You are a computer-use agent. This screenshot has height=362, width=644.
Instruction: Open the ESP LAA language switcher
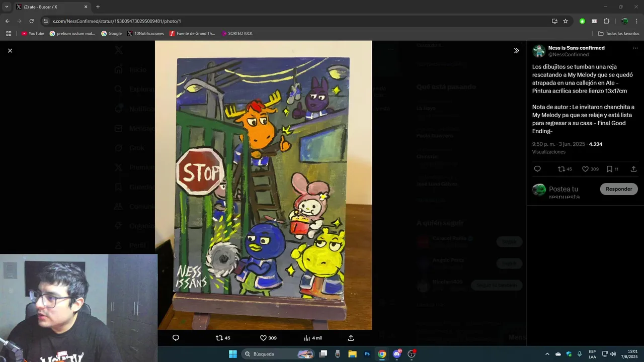pos(592,354)
